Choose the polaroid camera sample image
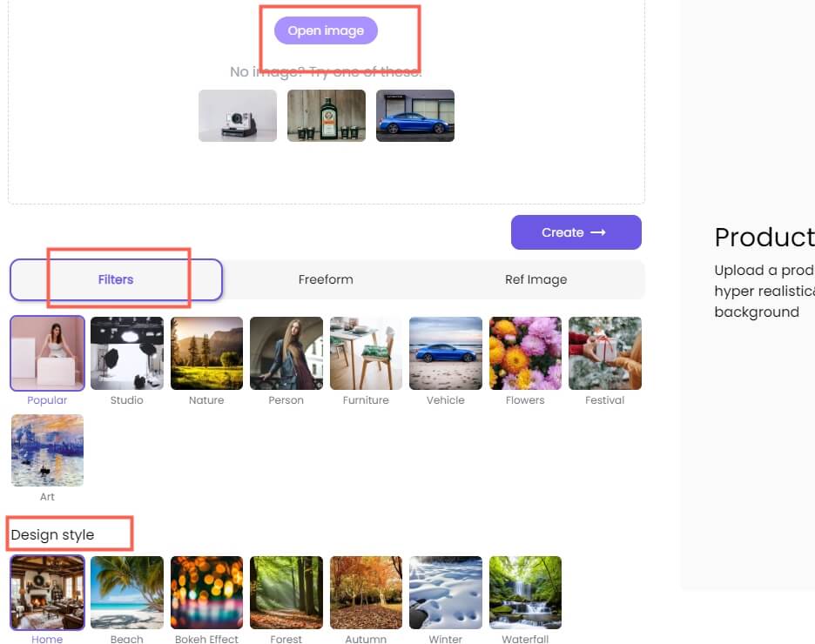This screenshot has height=644, width=815. pyautogui.click(x=238, y=116)
